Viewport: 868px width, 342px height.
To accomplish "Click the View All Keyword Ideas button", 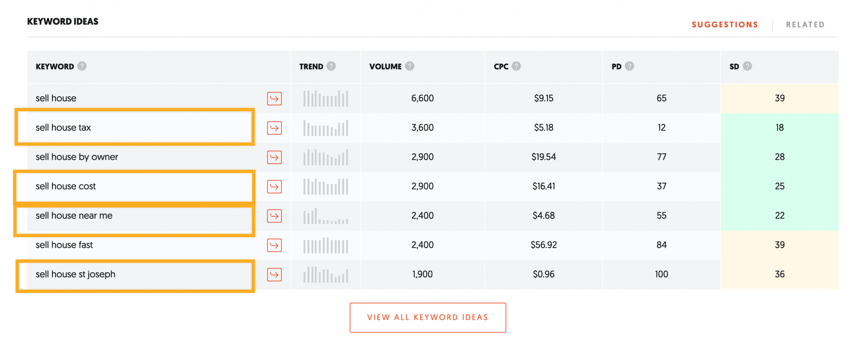I will [x=428, y=318].
